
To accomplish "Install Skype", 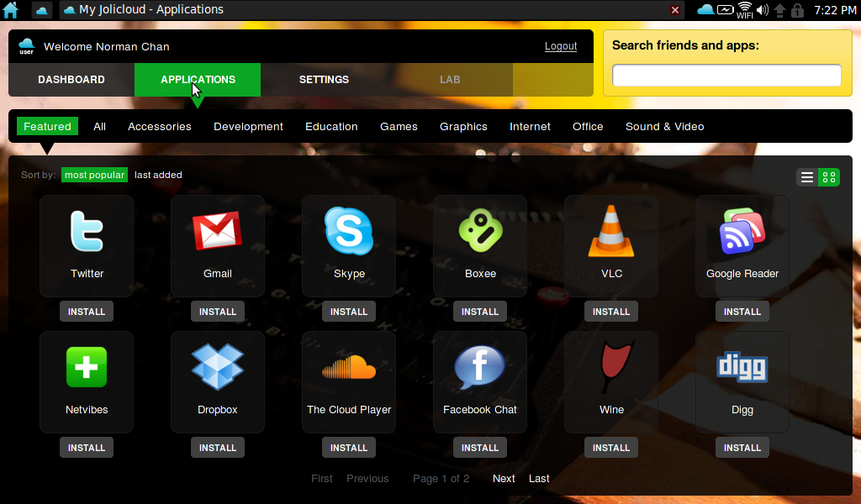I will (349, 312).
